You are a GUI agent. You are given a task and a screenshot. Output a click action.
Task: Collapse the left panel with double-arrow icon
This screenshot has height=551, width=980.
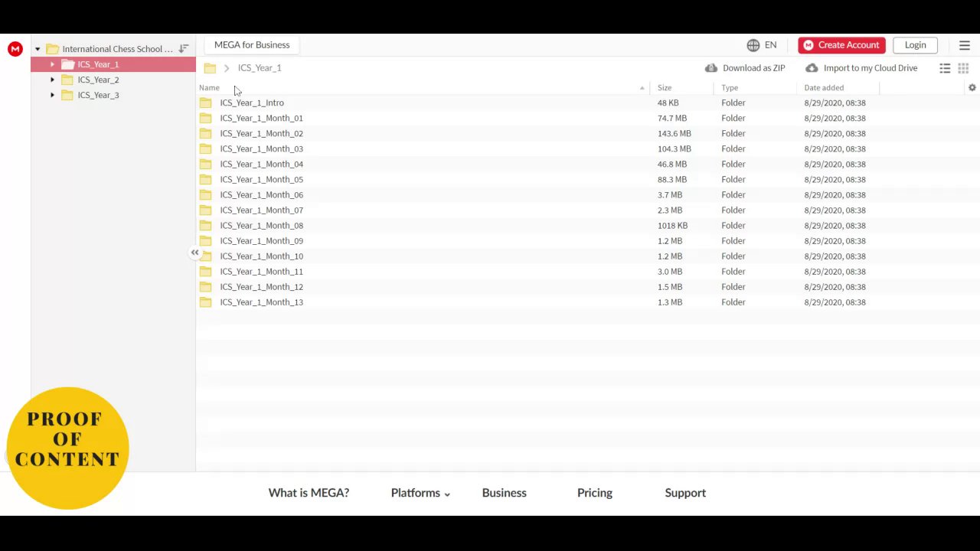(194, 253)
